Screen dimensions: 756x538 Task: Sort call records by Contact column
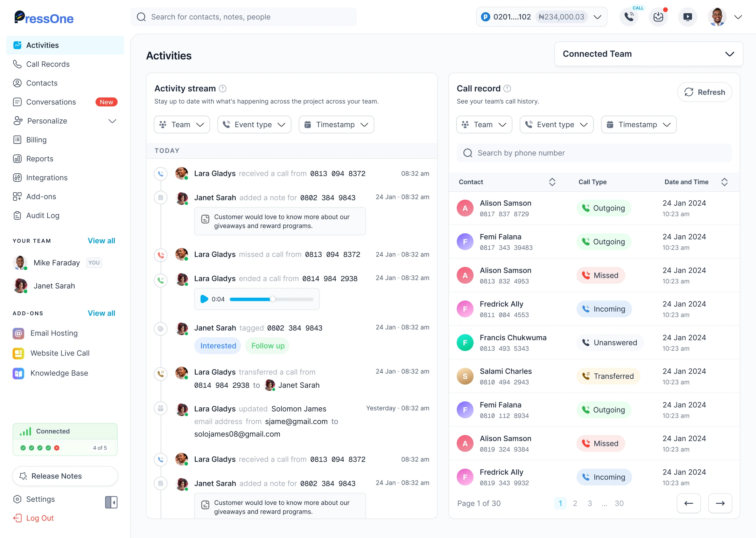(x=552, y=182)
